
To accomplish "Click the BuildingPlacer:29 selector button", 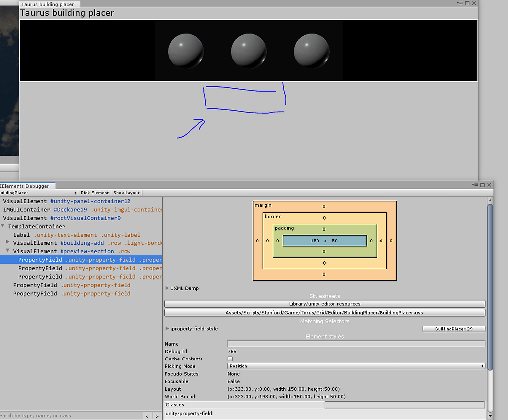I will [x=453, y=328].
